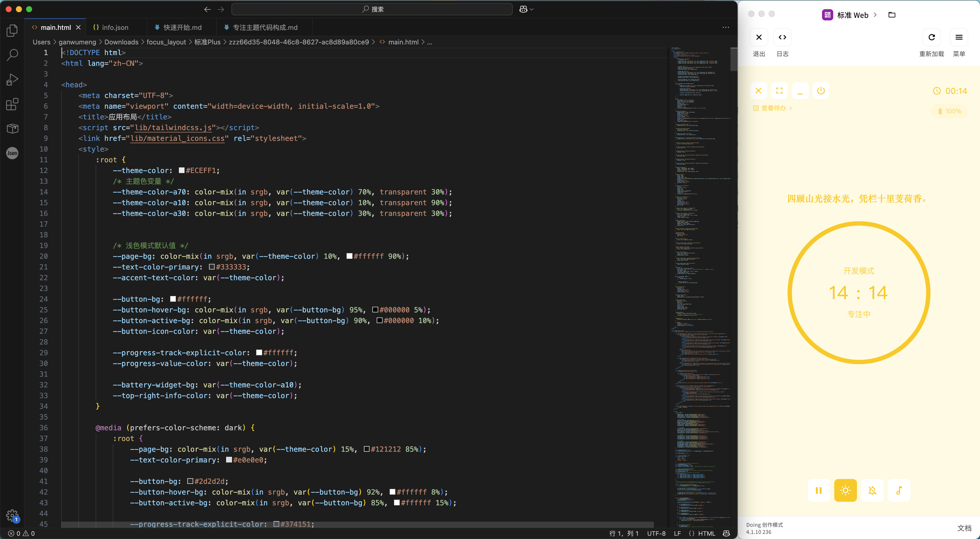Open the Extensions view icon
980x539 pixels.
tap(12, 104)
